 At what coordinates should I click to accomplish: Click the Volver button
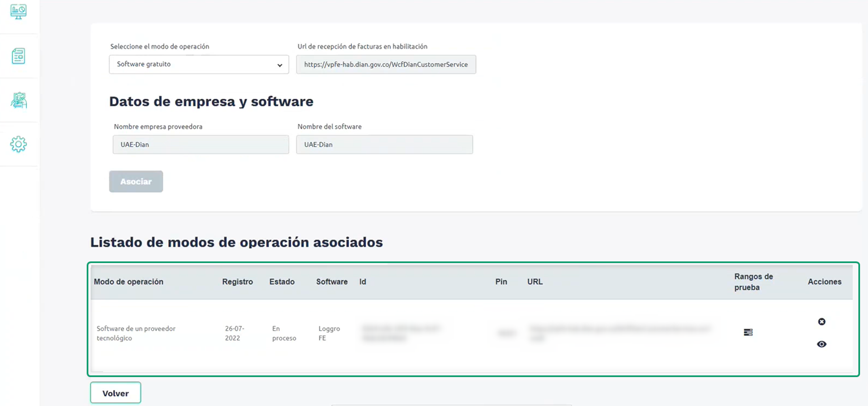pos(116,393)
